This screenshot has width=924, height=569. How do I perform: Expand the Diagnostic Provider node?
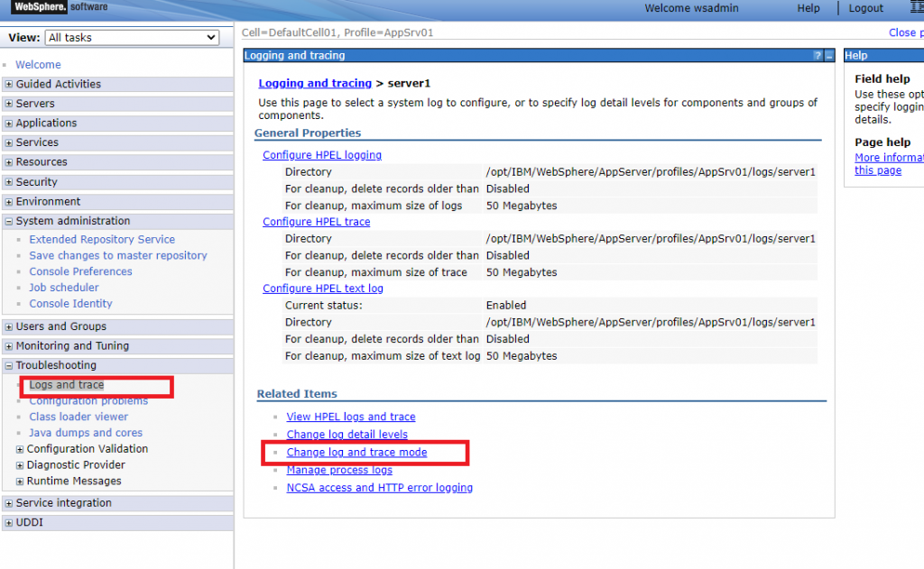[20, 465]
